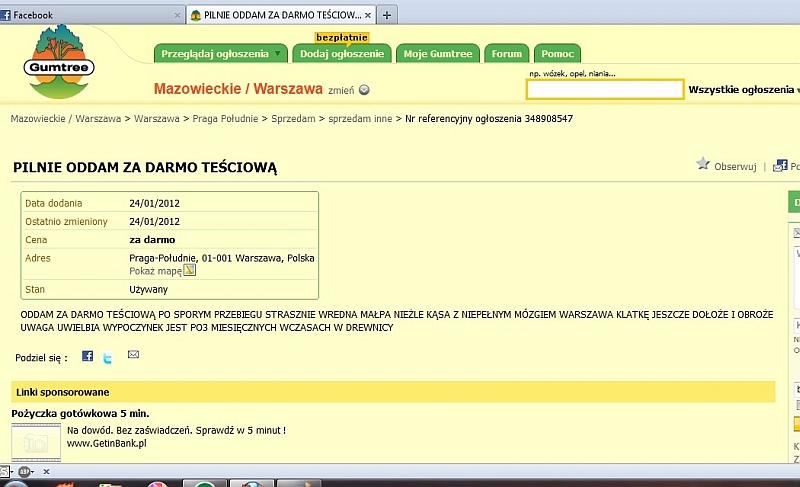Go to the Moje Gumtree tab
800x487 pixels.
436,54
